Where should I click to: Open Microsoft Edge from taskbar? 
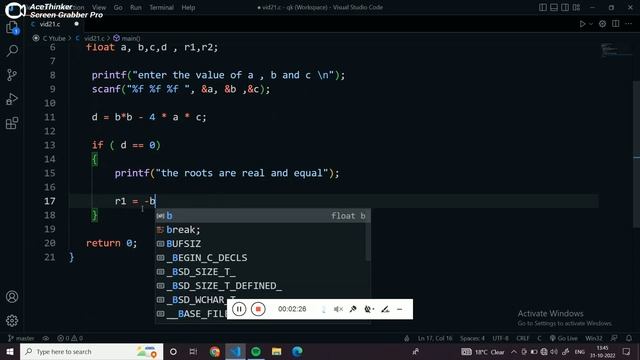tap(297, 351)
